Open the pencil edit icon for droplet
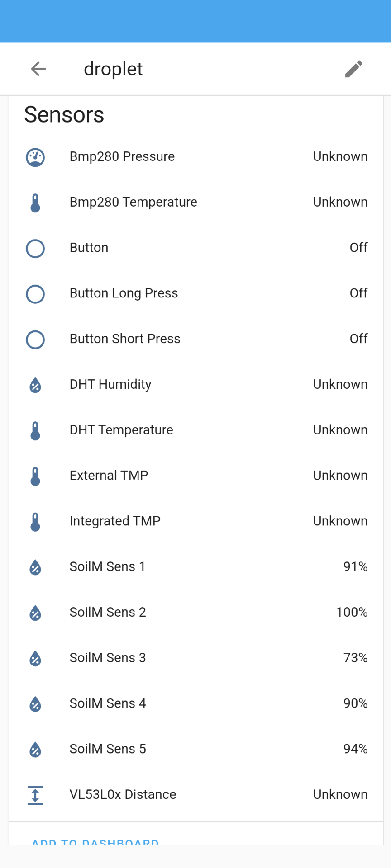 pyautogui.click(x=354, y=69)
